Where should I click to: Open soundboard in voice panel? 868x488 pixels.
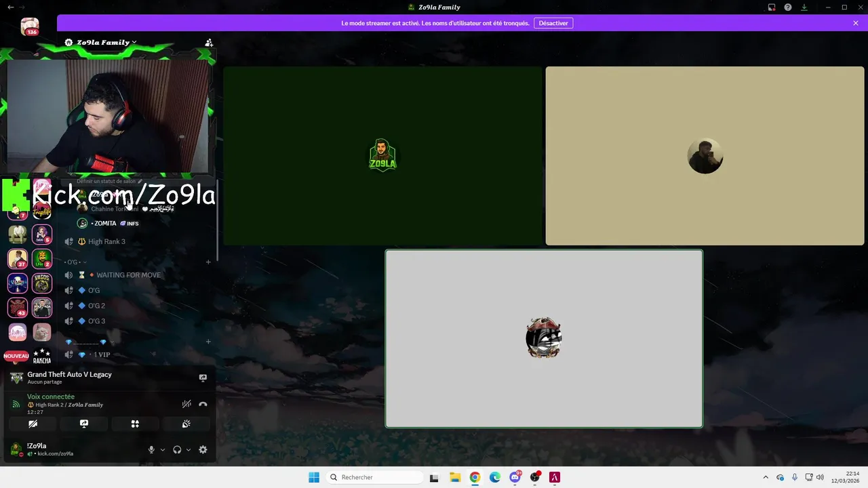pos(186,424)
